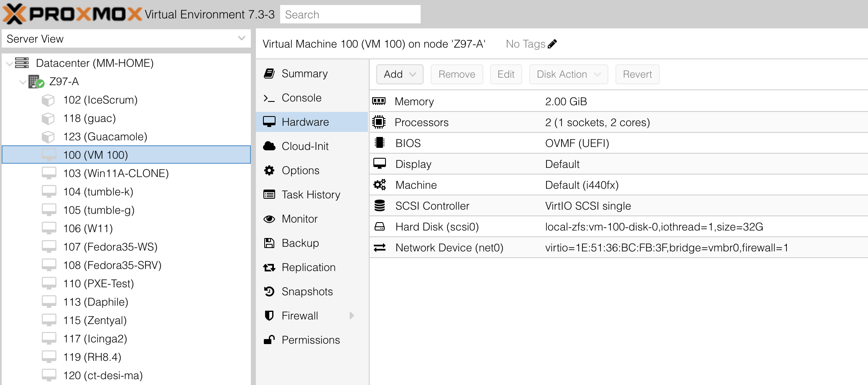This screenshot has width=868, height=385.
Task: Click the Proxmox logo
Action: tap(72, 14)
